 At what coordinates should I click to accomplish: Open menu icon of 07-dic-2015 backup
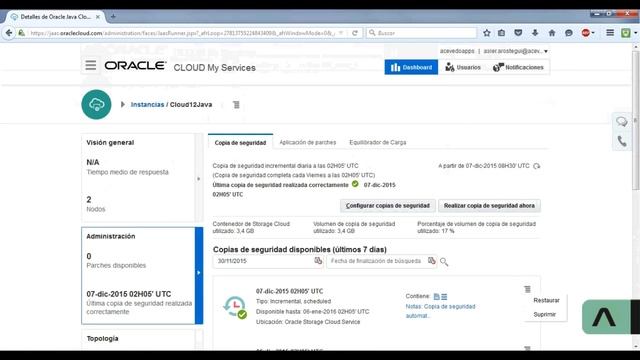pyautogui.click(x=527, y=289)
